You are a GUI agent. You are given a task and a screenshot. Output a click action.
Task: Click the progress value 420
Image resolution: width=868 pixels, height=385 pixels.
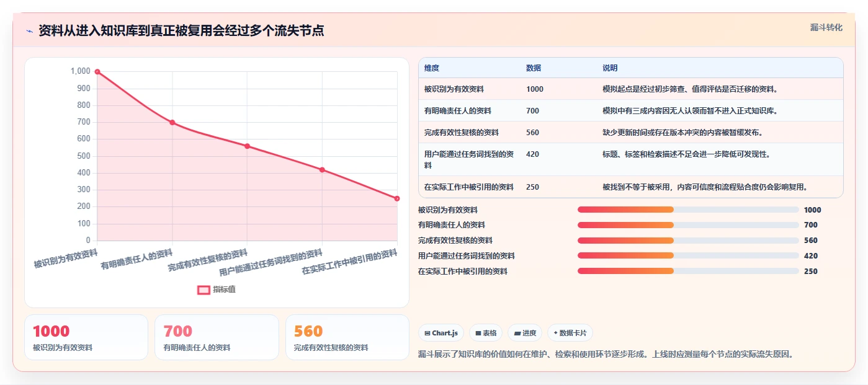coord(811,255)
